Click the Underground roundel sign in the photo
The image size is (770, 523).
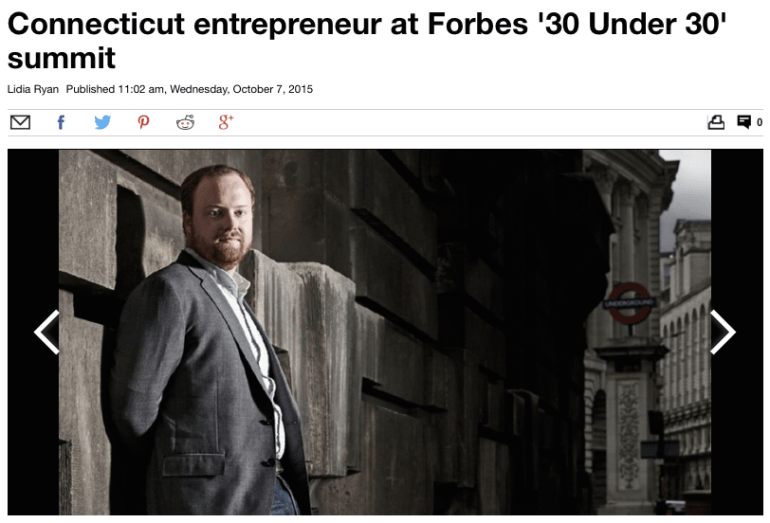[629, 303]
